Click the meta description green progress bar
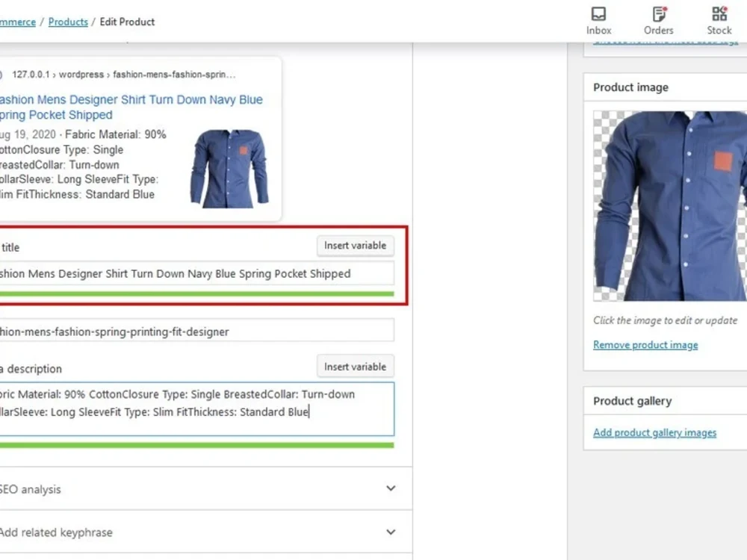Image resolution: width=747 pixels, height=560 pixels. click(x=196, y=445)
